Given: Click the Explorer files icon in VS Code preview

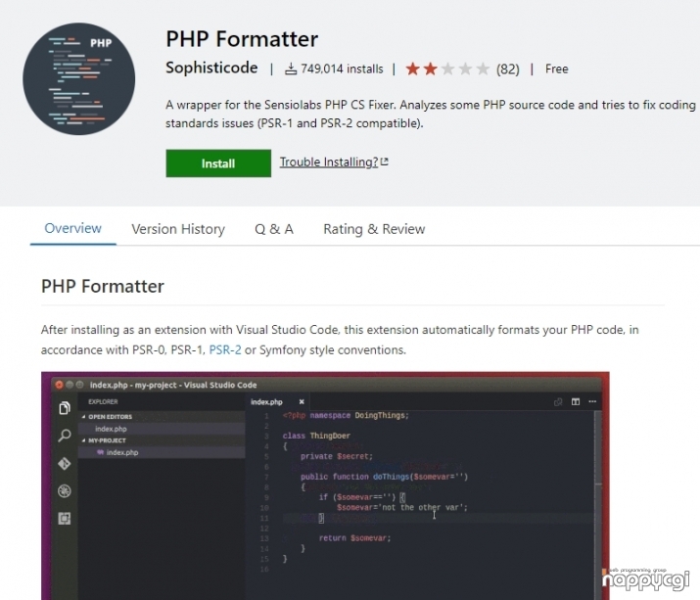Looking at the screenshot, I should click(65, 408).
